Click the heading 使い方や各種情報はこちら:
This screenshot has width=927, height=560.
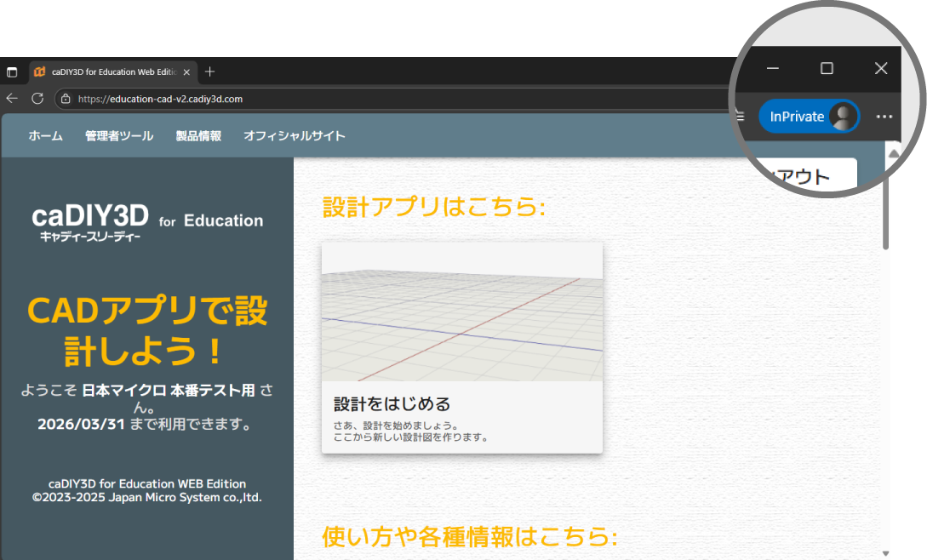tap(470, 537)
